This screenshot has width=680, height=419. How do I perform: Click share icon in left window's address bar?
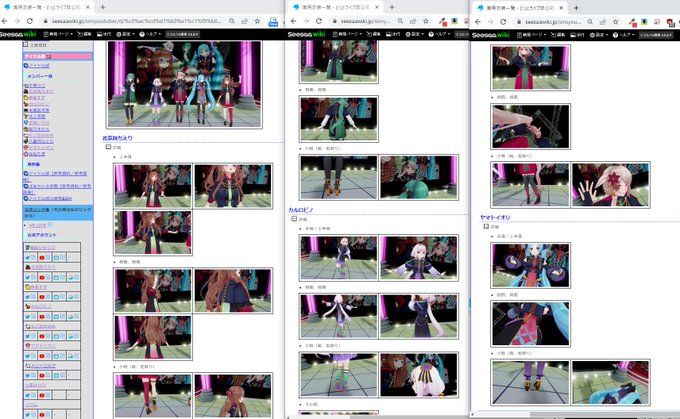pos(245,21)
